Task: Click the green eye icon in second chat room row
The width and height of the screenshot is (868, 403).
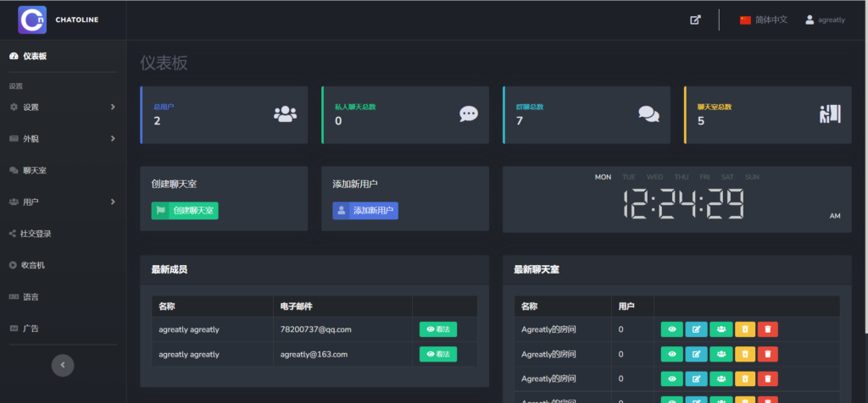Action: [671, 354]
